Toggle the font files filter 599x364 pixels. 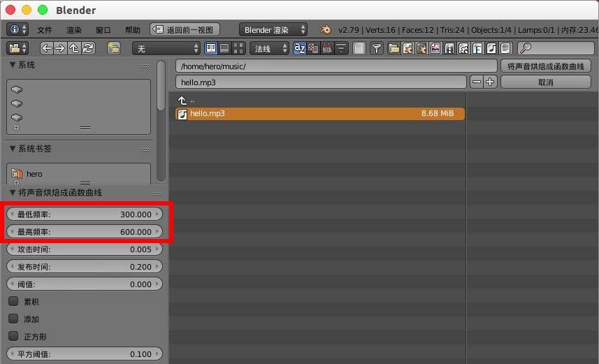point(477,48)
